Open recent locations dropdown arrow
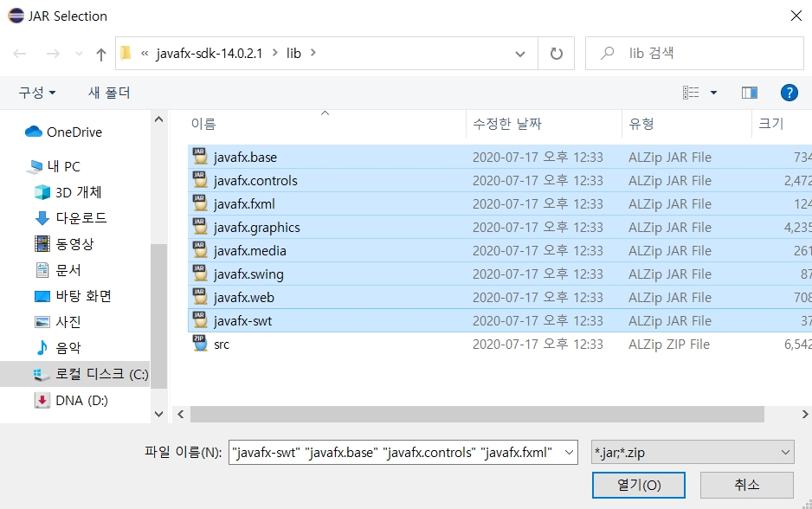 click(79, 54)
